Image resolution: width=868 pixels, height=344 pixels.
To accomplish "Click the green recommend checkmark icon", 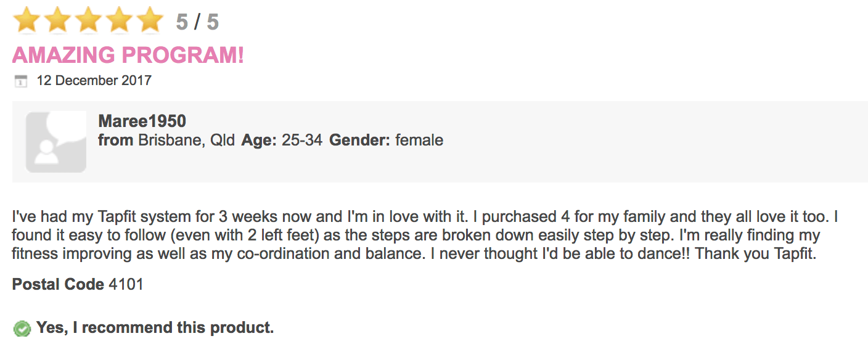I will coord(22,329).
